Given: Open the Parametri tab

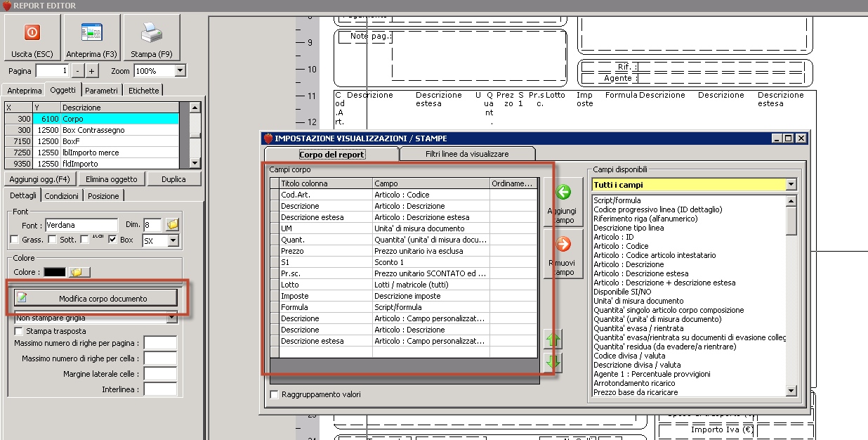Looking at the screenshot, I should pyautogui.click(x=102, y=90).
